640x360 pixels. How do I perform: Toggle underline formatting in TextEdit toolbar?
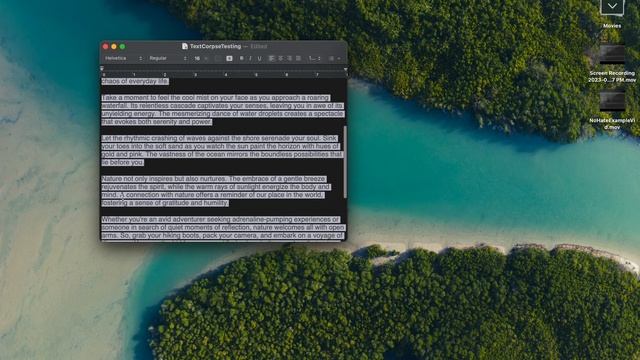coord(259,58)
